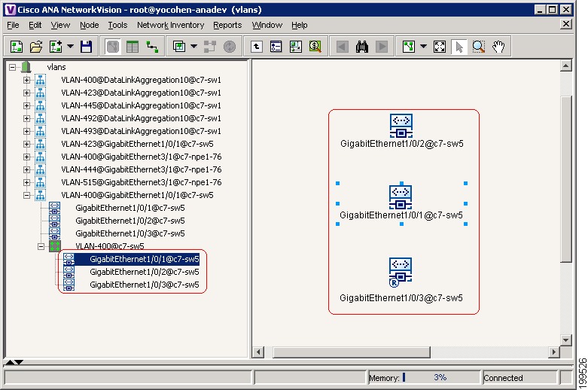Open the Add to Map dropdown arrow

(x=70, y=47)
